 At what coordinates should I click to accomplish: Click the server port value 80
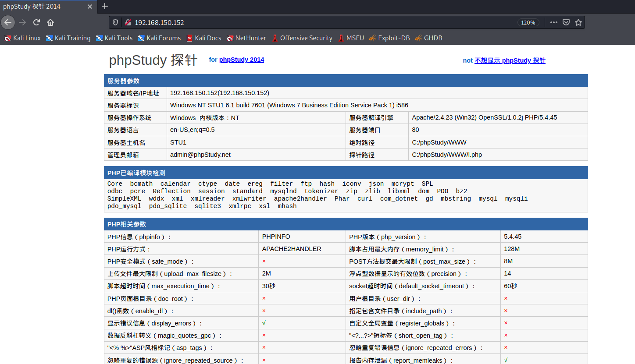point(416,130)
